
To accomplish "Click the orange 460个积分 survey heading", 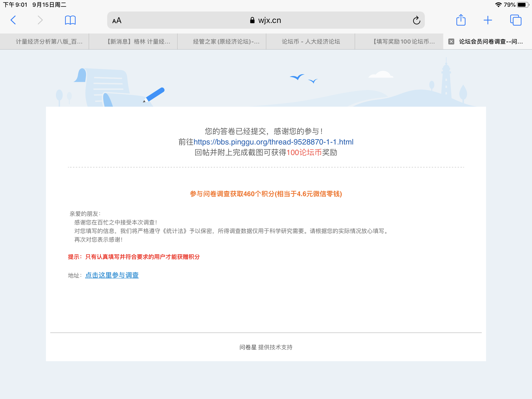I will click(266, 194).
